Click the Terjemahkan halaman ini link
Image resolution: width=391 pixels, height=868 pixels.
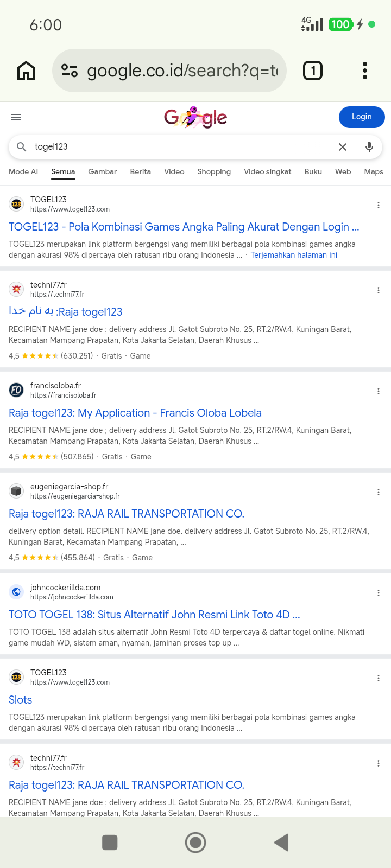[294, 255]
